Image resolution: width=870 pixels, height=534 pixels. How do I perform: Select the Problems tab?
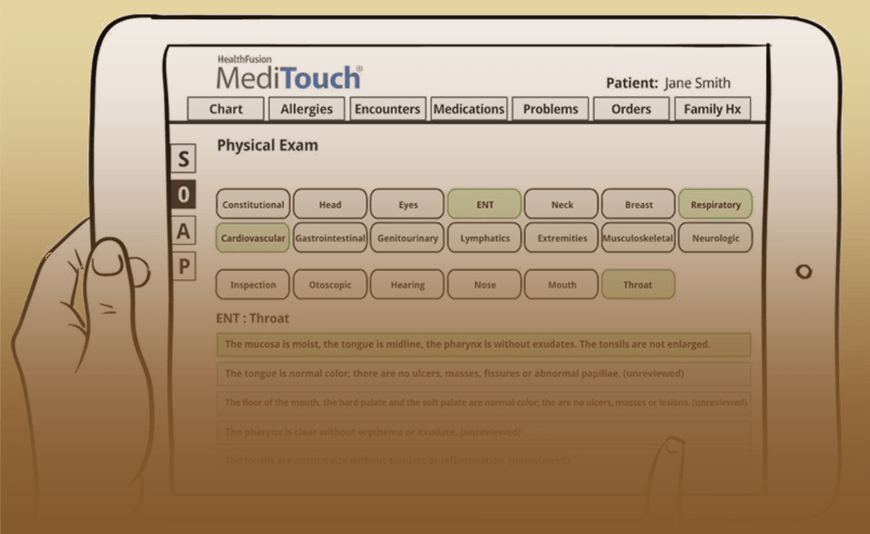(550, 109)
